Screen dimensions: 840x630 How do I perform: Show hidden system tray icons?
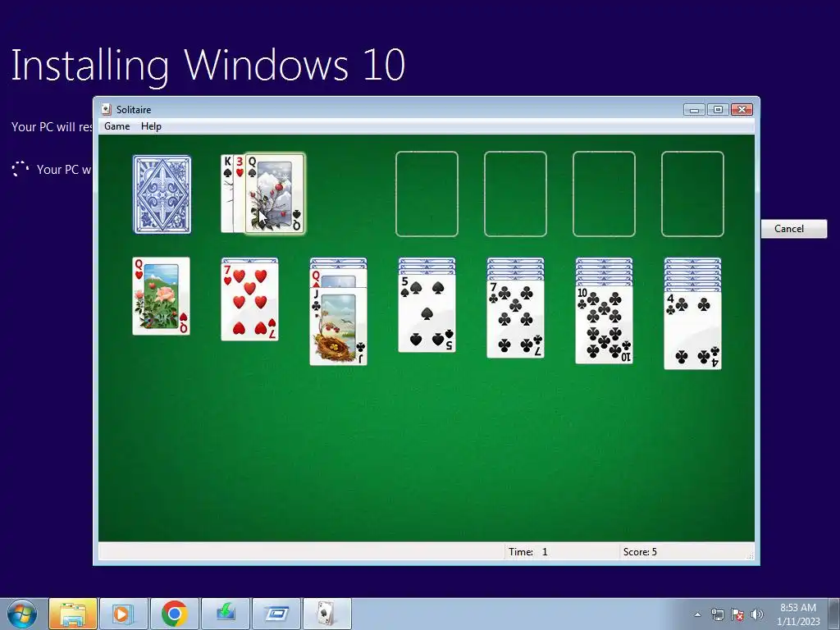pyautogui.click(x=697, y=614)
